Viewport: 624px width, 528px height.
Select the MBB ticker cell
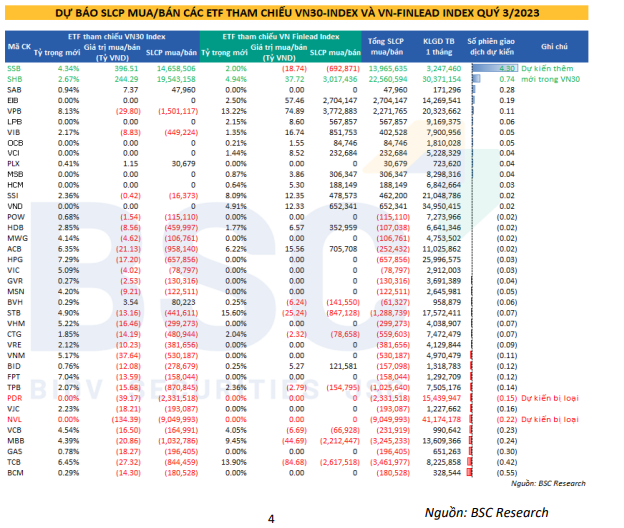point(16,441)
